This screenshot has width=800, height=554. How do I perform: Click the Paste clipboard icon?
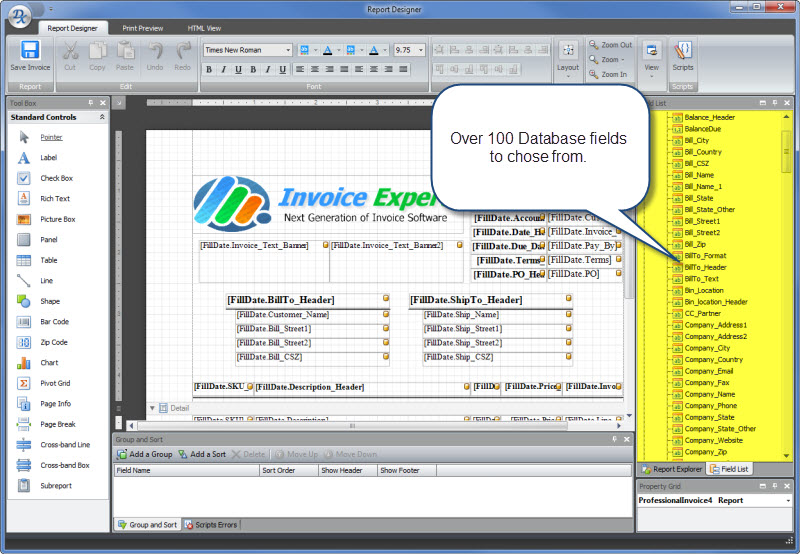124,51
